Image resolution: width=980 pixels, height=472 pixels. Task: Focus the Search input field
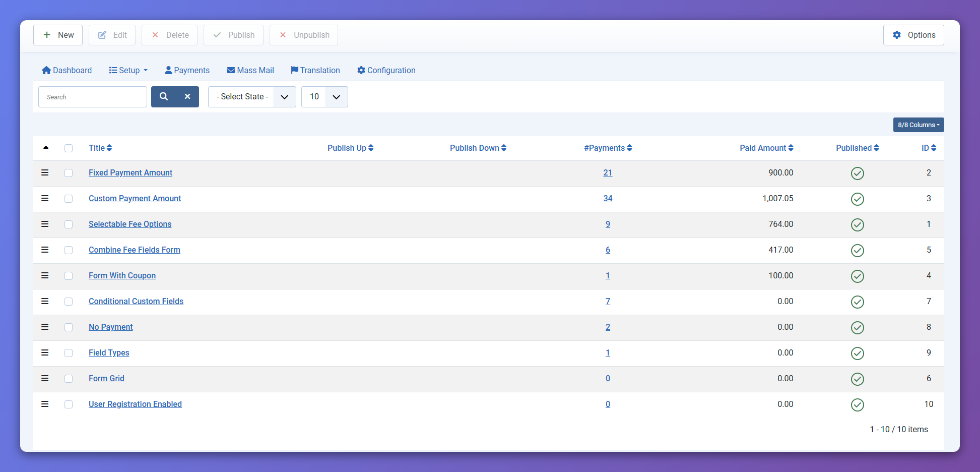pos(93,97)
